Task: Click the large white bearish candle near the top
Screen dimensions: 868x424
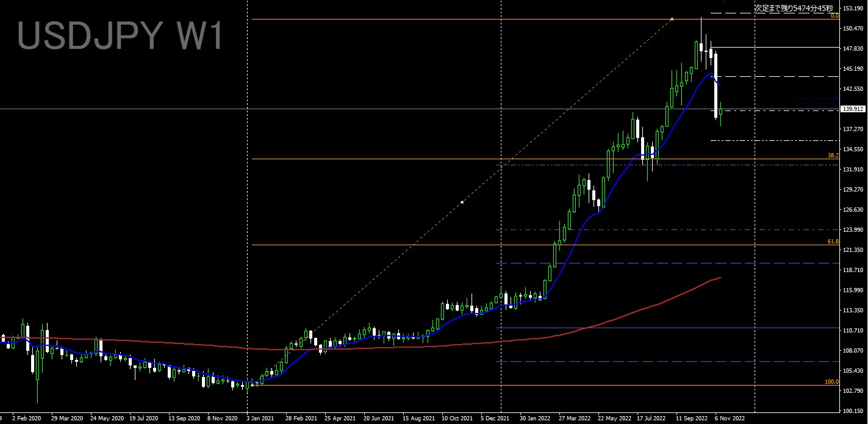Action: pyautogui.click(x=716, y=85)
